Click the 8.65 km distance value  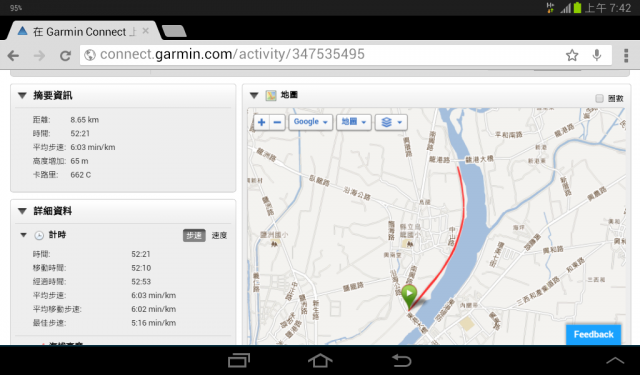pyautogui.click(x=84, y=120)
